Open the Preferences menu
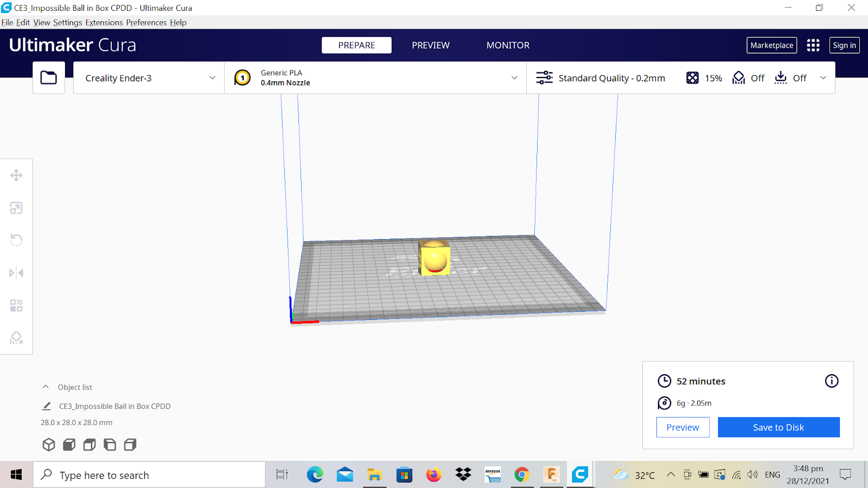The image size is (868, 488). pyautogui.click(x=146, y=22)
